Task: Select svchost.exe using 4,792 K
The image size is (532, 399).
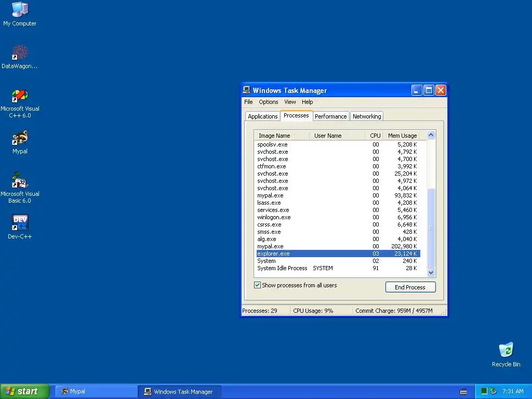Action: coord(338,152)
